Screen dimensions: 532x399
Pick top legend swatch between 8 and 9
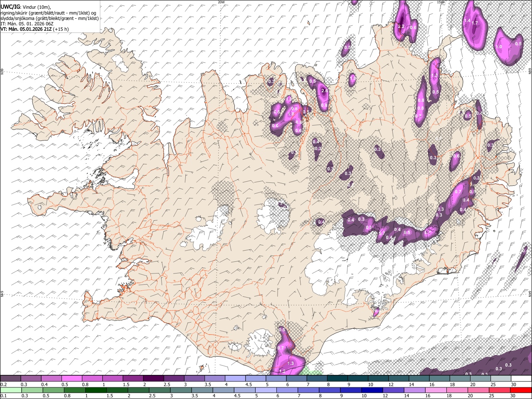(x=337, y=378)
